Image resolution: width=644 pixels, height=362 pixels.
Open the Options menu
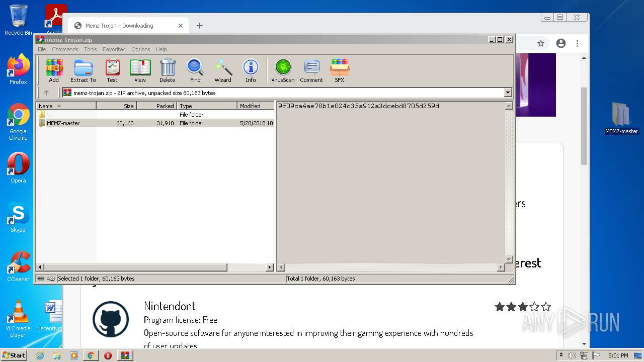pos(141,49)
